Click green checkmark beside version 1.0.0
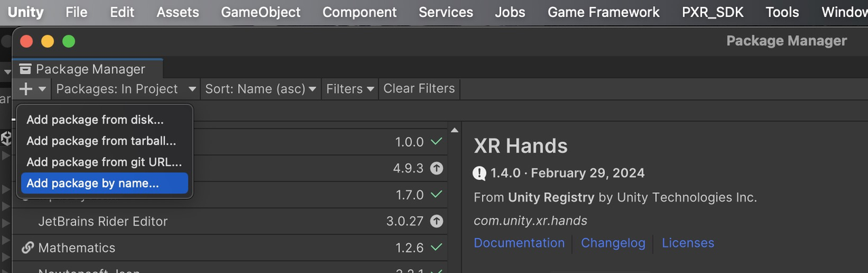This screenshot has width=868, height=273. [x=437, y=142]
